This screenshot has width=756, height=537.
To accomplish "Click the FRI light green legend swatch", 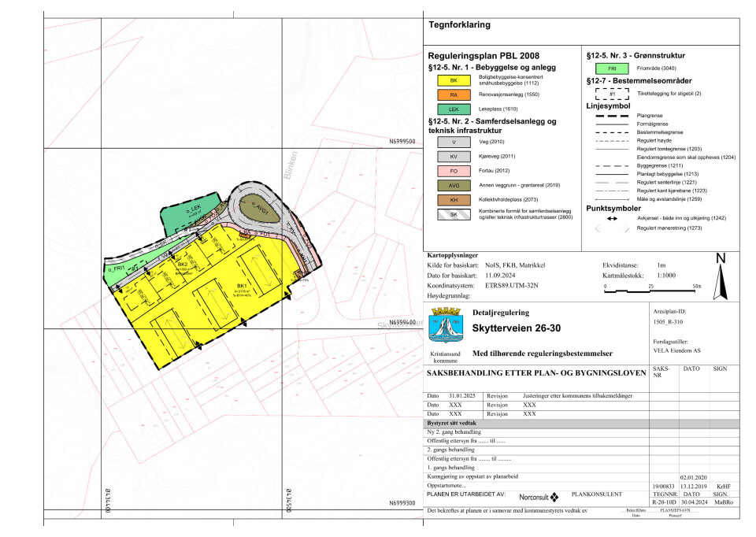I will [x=612, y=69].
